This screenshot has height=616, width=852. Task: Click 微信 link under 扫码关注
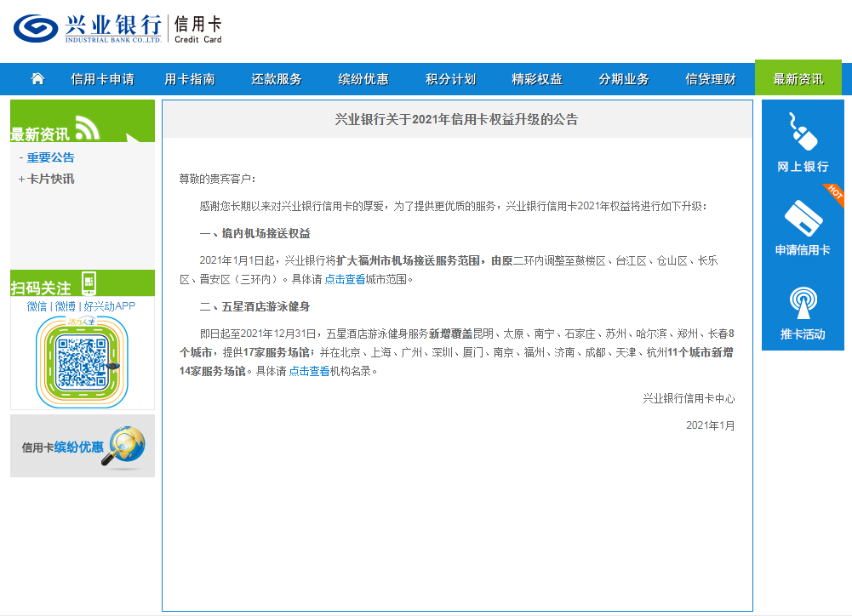pos(37,306)
